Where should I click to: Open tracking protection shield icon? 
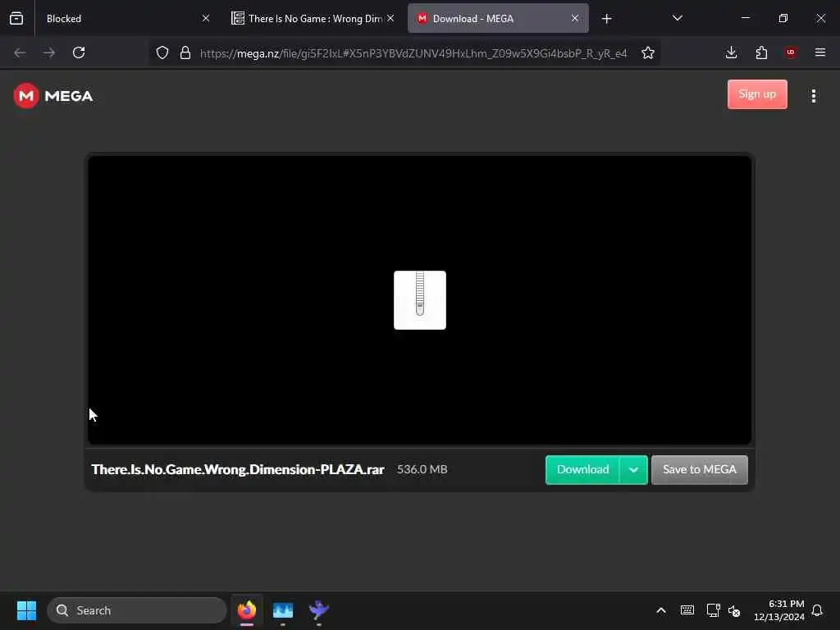[x=162, y=53]
